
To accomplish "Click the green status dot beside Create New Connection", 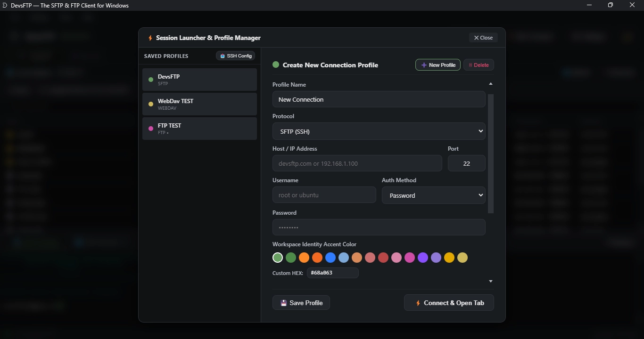I will click(276, 65).
